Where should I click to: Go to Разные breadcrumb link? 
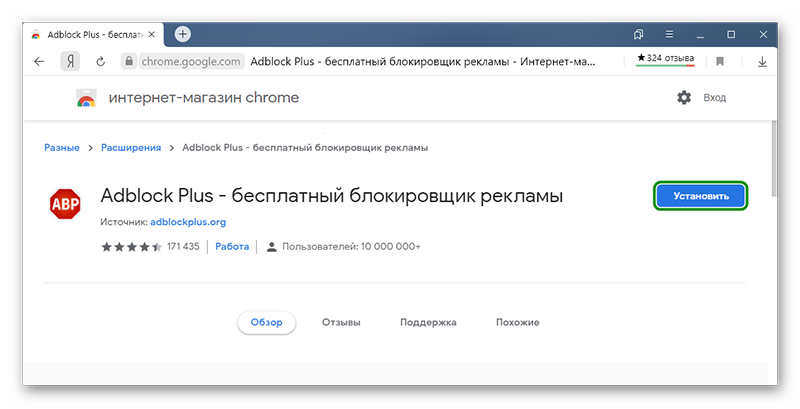pos(62,147)
